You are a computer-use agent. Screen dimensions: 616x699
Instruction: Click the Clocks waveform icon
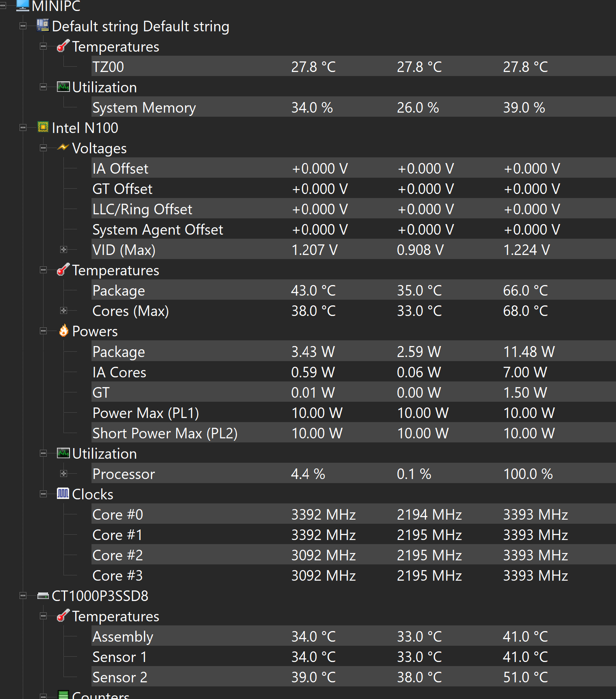click(x=63, y=494)
